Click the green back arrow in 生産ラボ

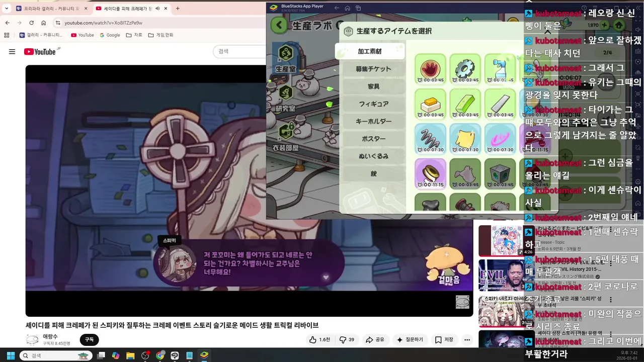[279, 25]
